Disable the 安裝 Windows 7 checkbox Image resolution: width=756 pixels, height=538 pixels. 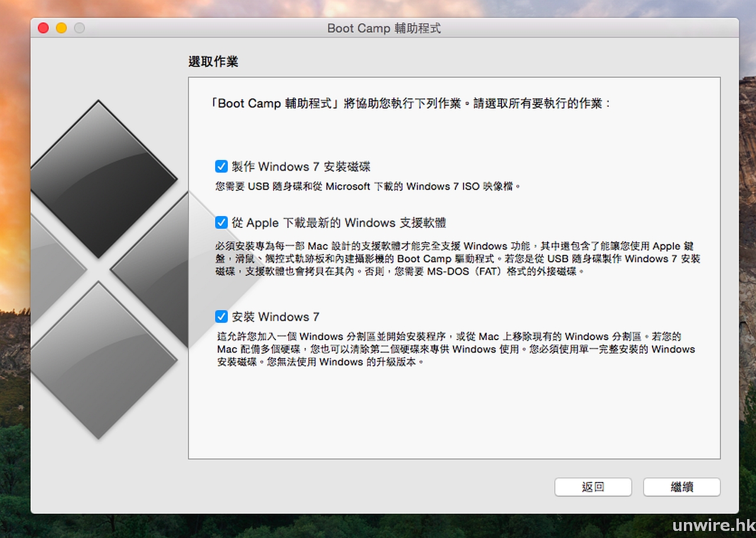point(221,317)
